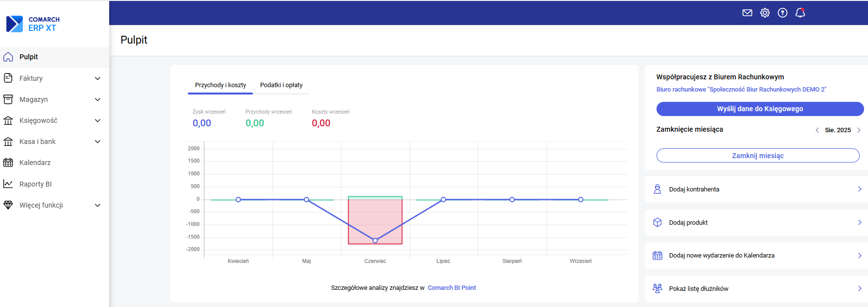This screenshot has height=307, width=868.
Task: Click Pokaż listę dłużników shortcut
Action: click(x=756, y=289)
